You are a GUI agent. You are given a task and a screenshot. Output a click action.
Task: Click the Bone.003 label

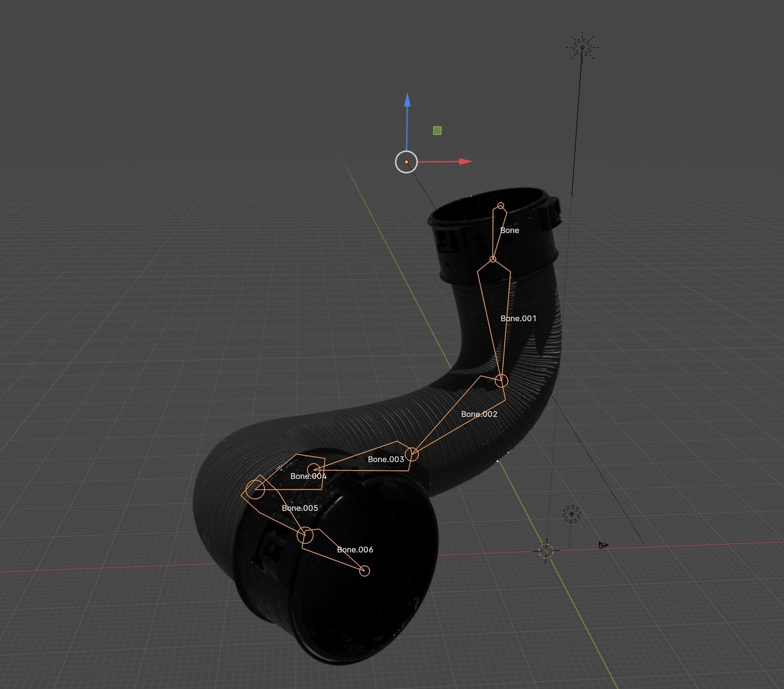386,459
